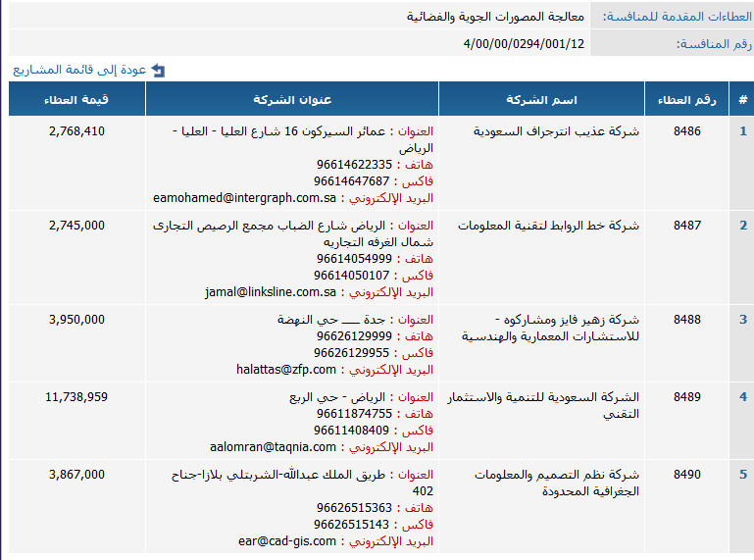This screenshot has height=560, width=754.
Task: Click phone number 96626515363
Action: point(354,508)
